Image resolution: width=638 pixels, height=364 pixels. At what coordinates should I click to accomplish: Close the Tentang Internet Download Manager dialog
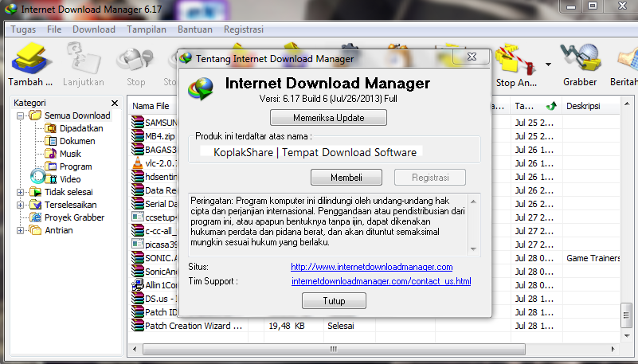point(472,57)
